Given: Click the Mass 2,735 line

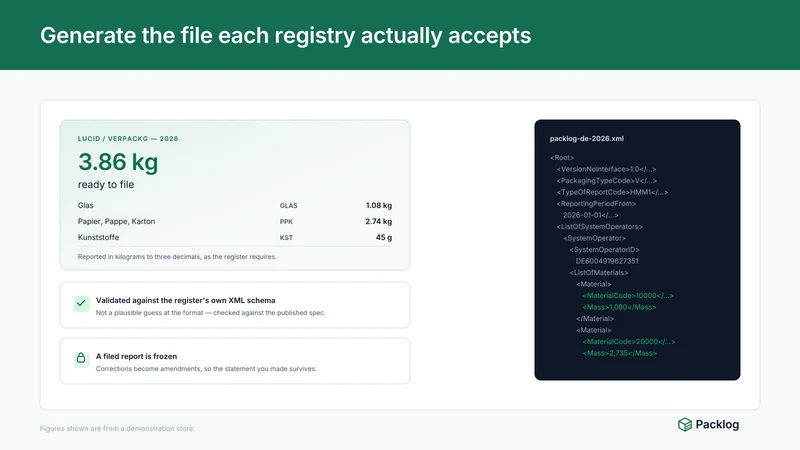Looking at the screenshot, I should coord(620,353).
